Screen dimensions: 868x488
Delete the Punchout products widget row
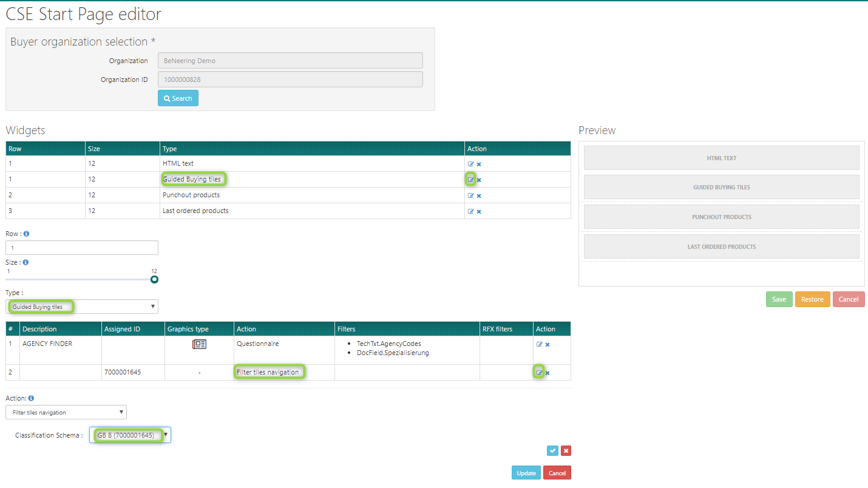pyautogui.click(x=479, y=196)
